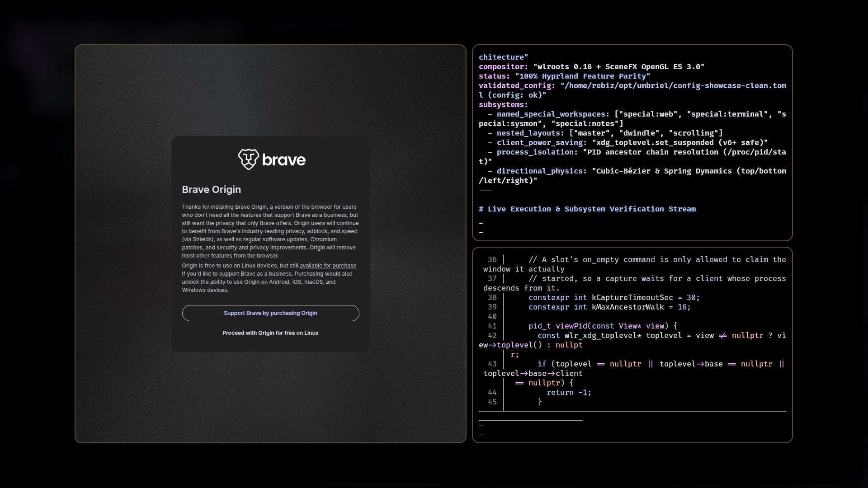
Task: Click the 'nested_layouts:' entry
Action: (x=605, y=133)
